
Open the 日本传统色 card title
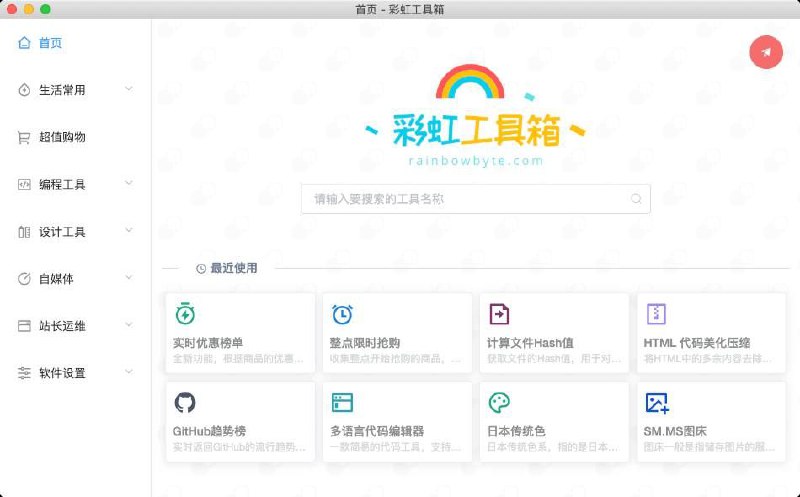pyautogui.click(x=516, y=431)
